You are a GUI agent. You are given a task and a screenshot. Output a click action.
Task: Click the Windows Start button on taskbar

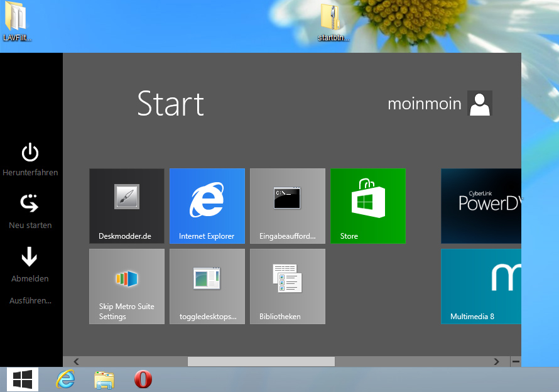23,379
